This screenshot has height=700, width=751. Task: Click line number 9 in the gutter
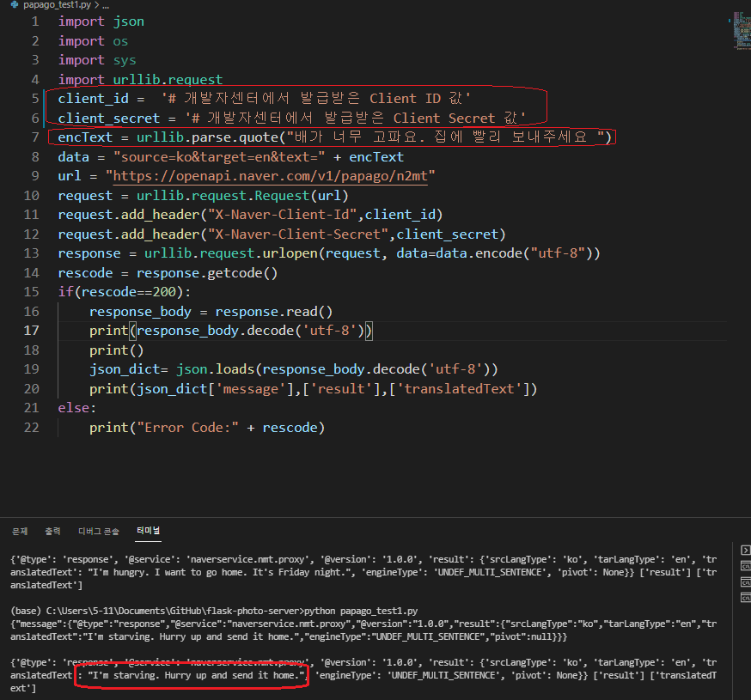[x=35, y=176]
